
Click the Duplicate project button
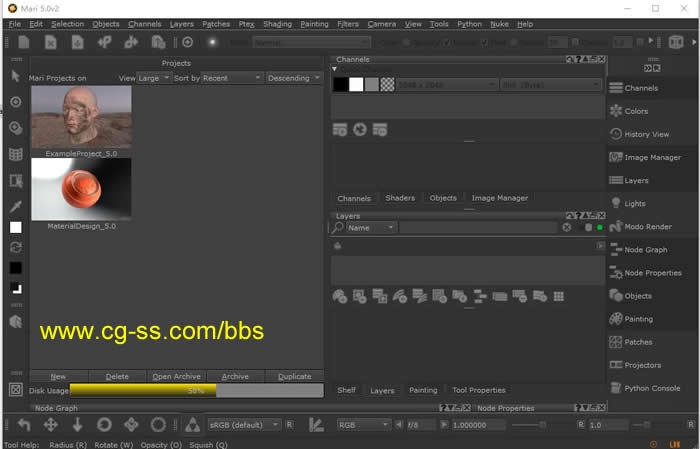294,377
